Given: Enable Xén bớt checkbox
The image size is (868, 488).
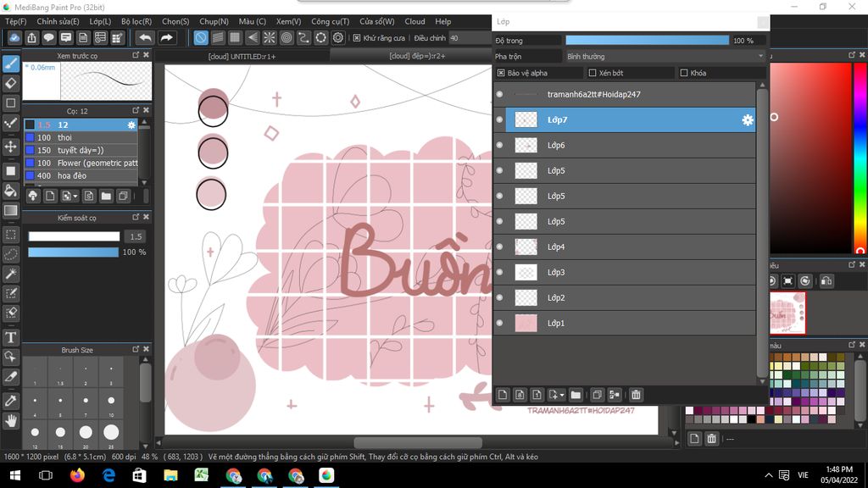Looking at the screenshot, I should 593,73.
